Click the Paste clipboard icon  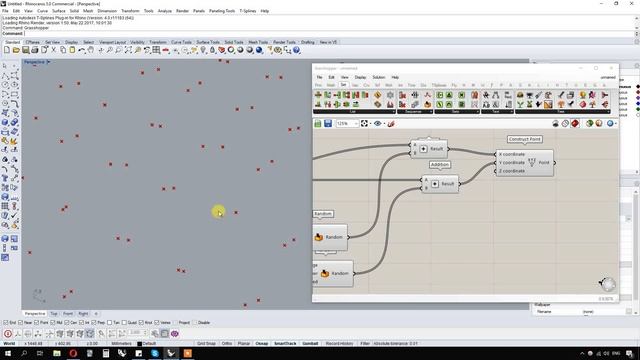pyautogui.click(x=72, y=50)
